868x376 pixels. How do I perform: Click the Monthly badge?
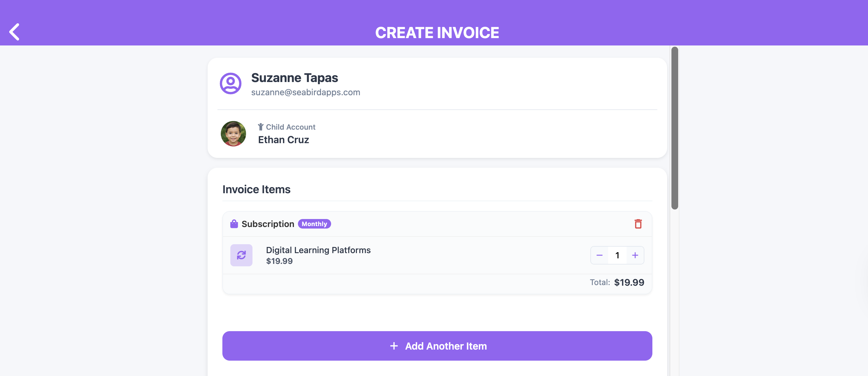point(314,224)
